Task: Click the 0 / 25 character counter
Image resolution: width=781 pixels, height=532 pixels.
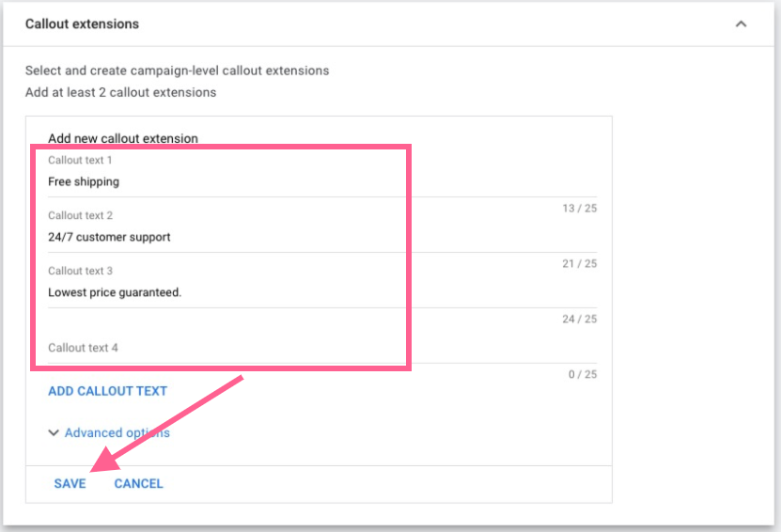Action: pyautogui.click(x=583, y=375)
